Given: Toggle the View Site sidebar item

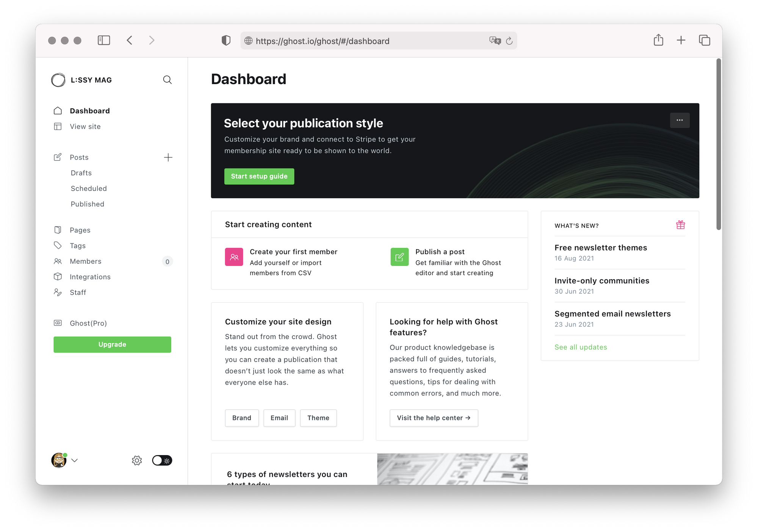Looking at the screenshot, I should coord(85,126).
